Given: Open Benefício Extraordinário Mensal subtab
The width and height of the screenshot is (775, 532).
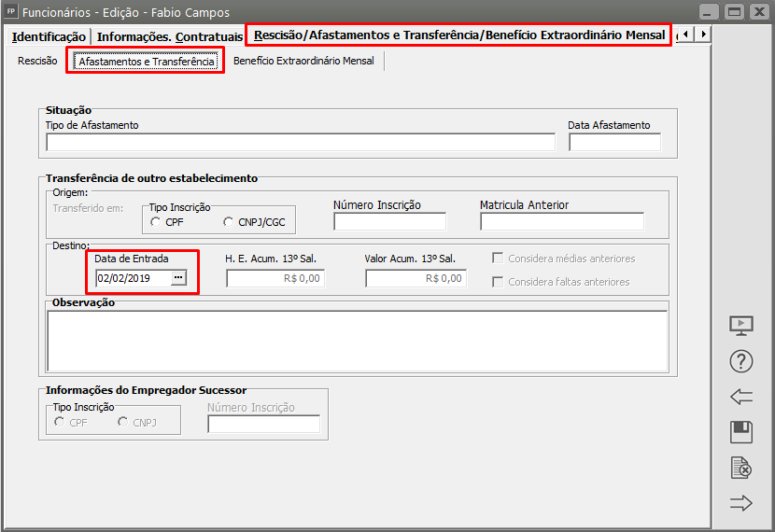Looking at the screenshot, I should (303, 62).
